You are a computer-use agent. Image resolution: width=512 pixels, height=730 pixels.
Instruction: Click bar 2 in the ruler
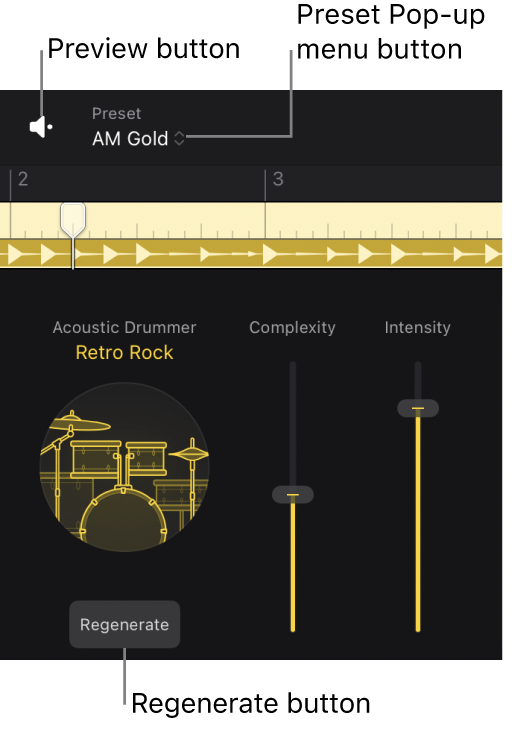[x=23, y=179]
